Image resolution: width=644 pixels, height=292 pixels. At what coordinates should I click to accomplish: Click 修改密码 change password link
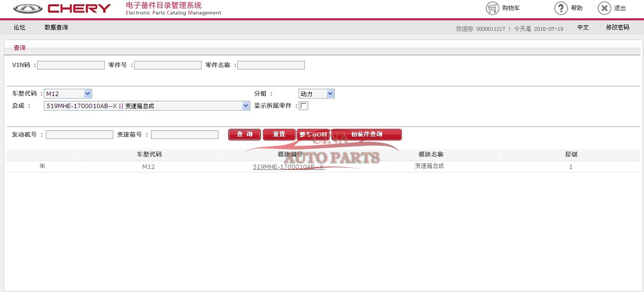(617, 28)
